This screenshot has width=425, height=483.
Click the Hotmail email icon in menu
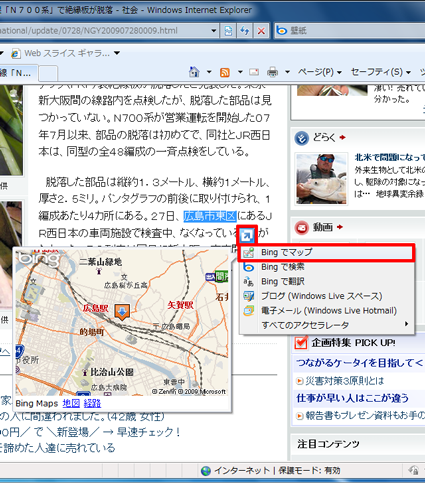coord(249,311)
